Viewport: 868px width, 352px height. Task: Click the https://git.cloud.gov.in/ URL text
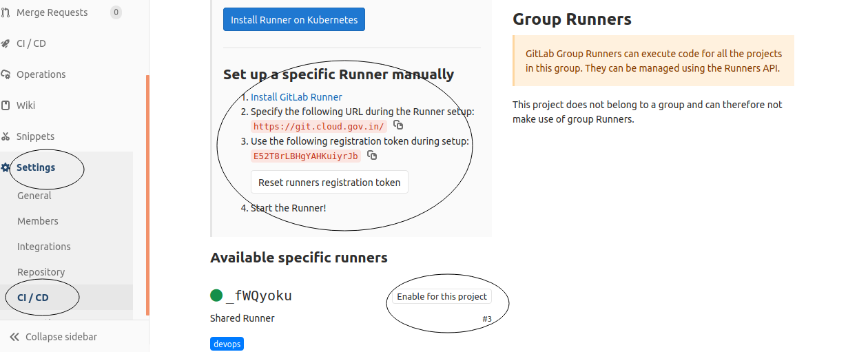coord(319,127)
